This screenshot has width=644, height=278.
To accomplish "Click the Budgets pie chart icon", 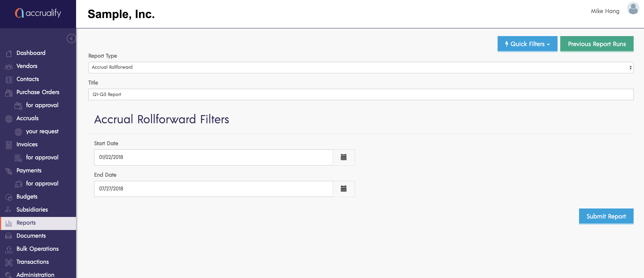I will click(9, 197).
